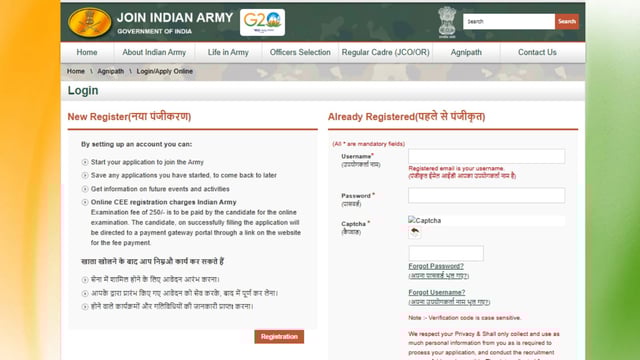Click bullet beside 'Start your application'
The image size is (640, 360).
(85, 162)
